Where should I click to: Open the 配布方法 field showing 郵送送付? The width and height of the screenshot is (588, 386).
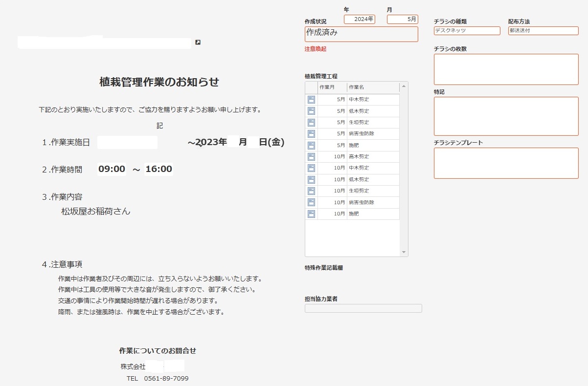(543, 31)
